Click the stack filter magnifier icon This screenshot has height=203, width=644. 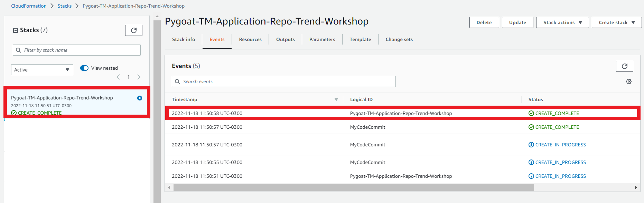(19, 50)
